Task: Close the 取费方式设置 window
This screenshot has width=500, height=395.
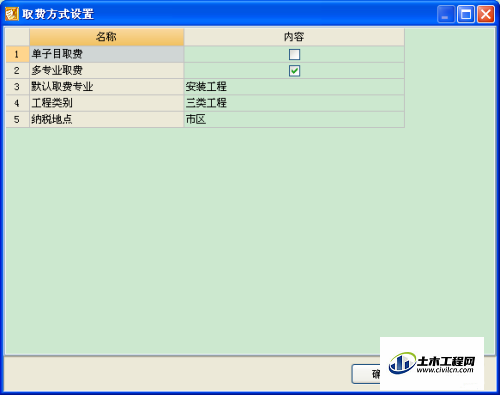Action: tap(486, 14)
